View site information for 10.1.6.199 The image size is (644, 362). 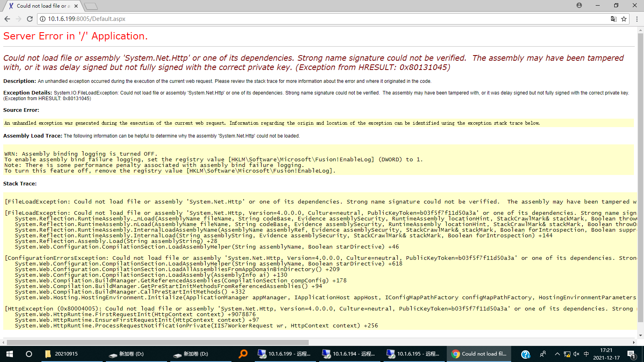click(43, 19)
